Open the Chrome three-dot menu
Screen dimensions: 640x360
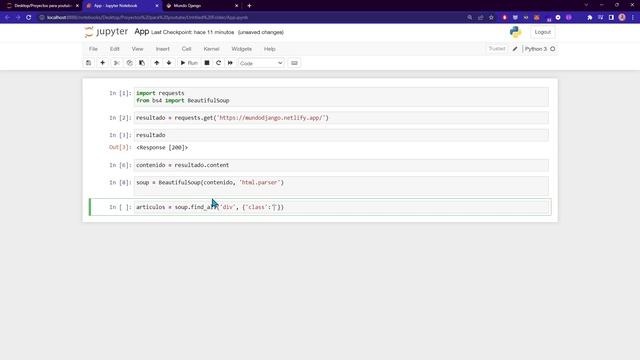pos(633,17)
